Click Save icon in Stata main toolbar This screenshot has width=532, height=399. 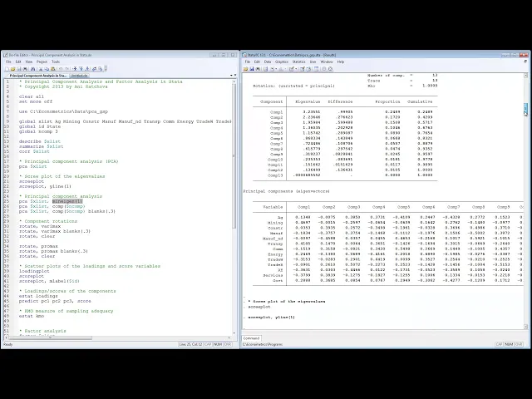252,68
